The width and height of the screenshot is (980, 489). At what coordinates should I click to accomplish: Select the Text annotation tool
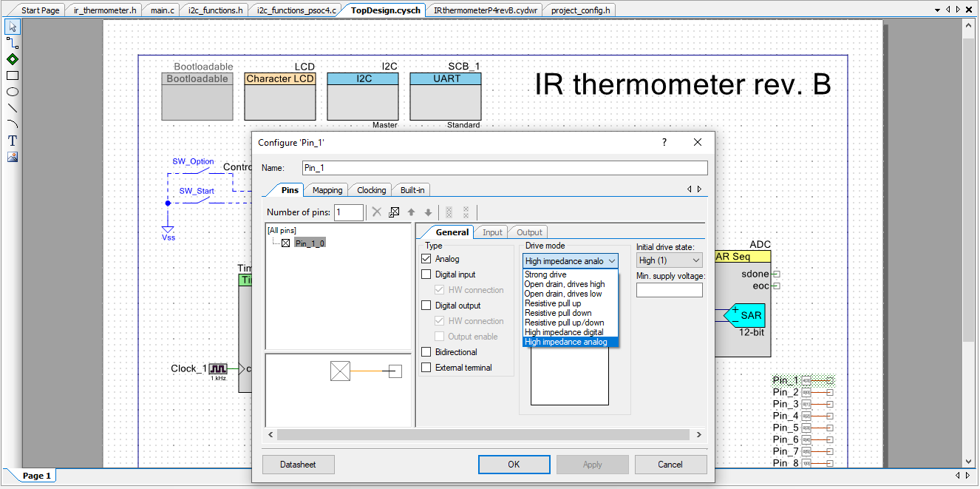[13, 141]
